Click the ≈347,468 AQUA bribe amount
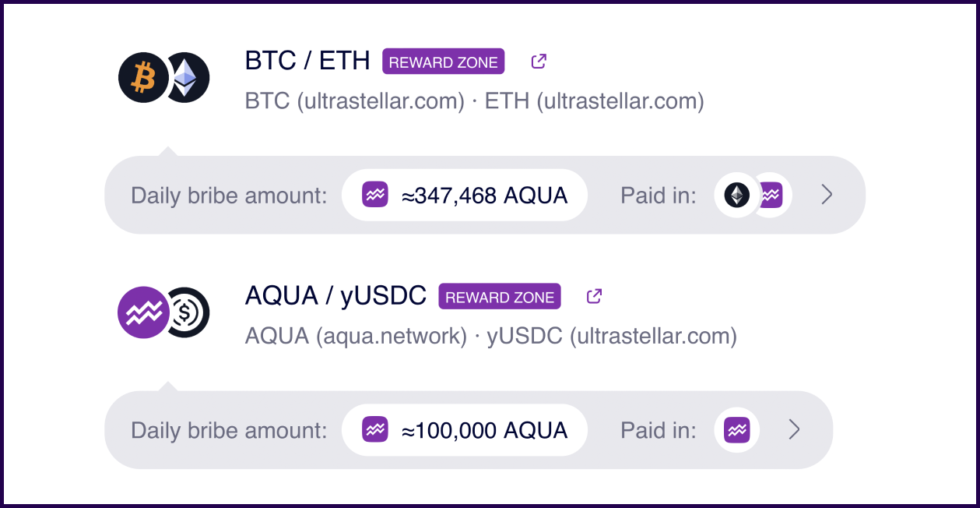Viewport: 980px width, 508px height. tap(484, 196)
